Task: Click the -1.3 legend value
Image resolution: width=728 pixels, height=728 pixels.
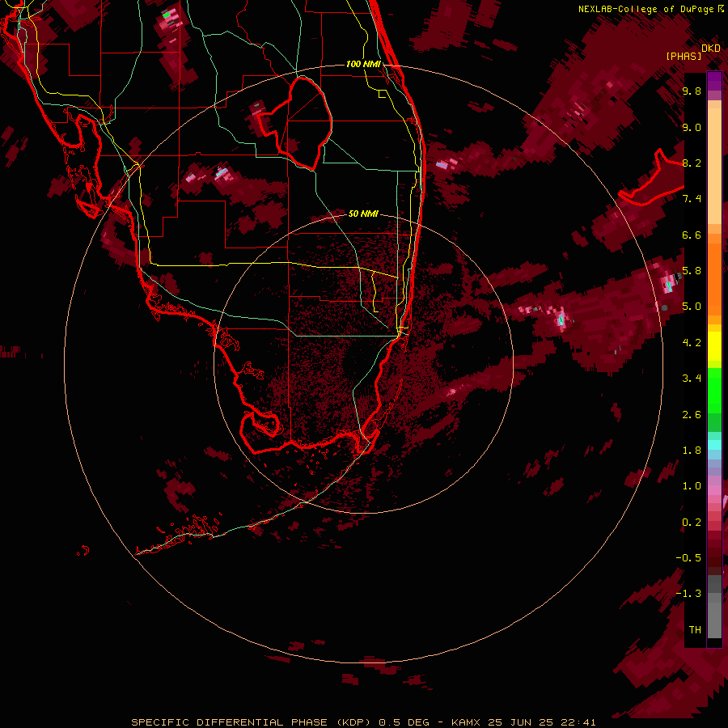Action: 688,594
